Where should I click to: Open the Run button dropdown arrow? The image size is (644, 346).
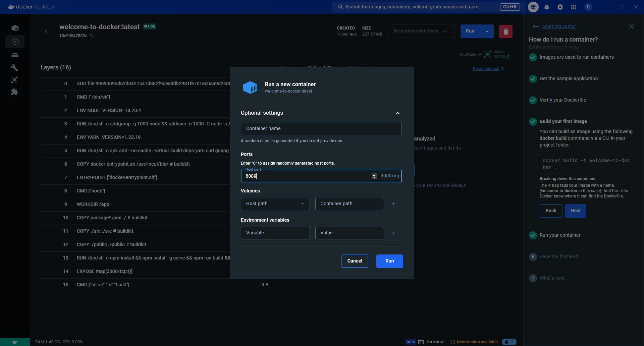pos(487,31)
